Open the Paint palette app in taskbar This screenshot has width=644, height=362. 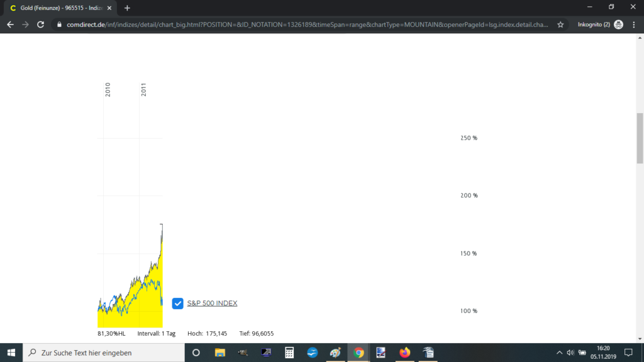tap(335, 353)
